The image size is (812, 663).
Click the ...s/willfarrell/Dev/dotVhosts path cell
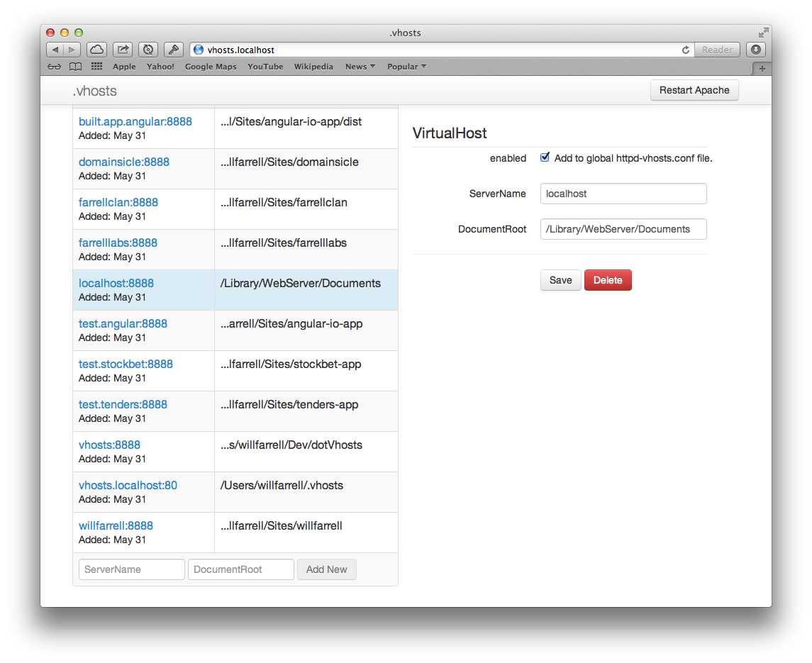click(306, 452)
